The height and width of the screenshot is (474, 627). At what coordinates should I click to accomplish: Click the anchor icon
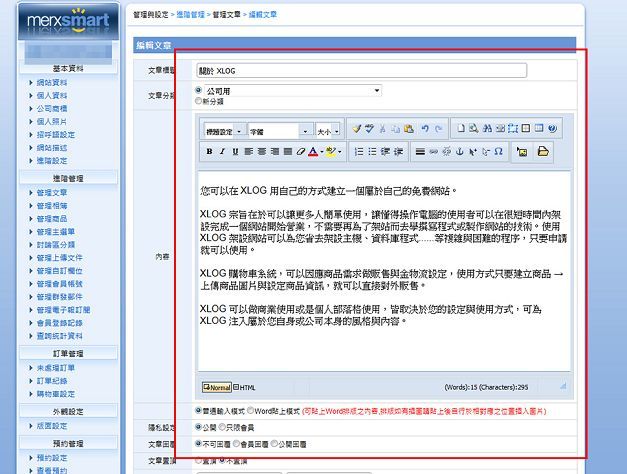[459, 152]
